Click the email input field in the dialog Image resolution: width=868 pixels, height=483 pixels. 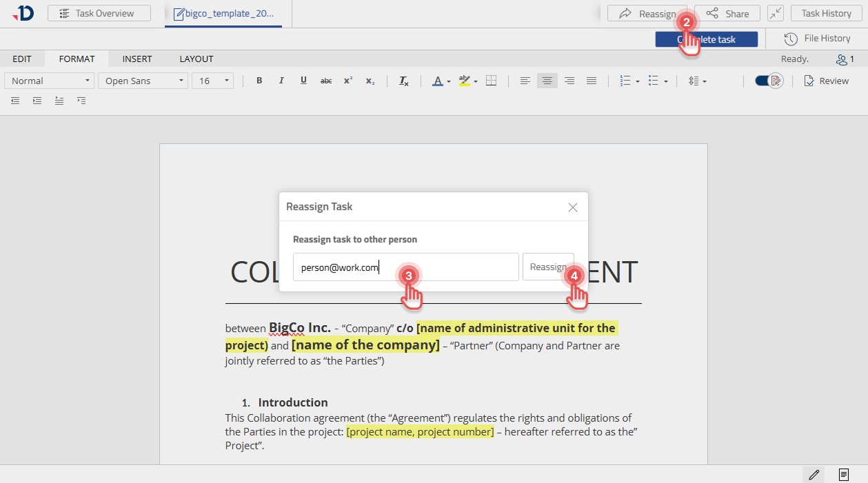[405, 267]
